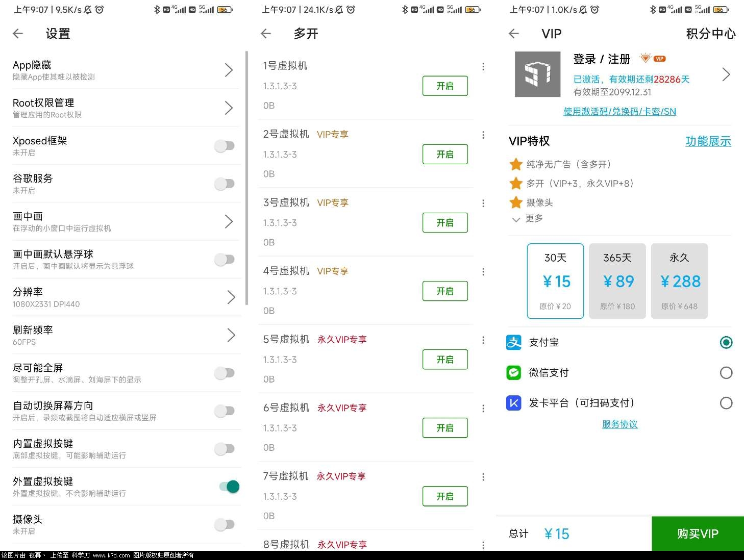Tap the star next to 多开 privilege

click(516, 183)
